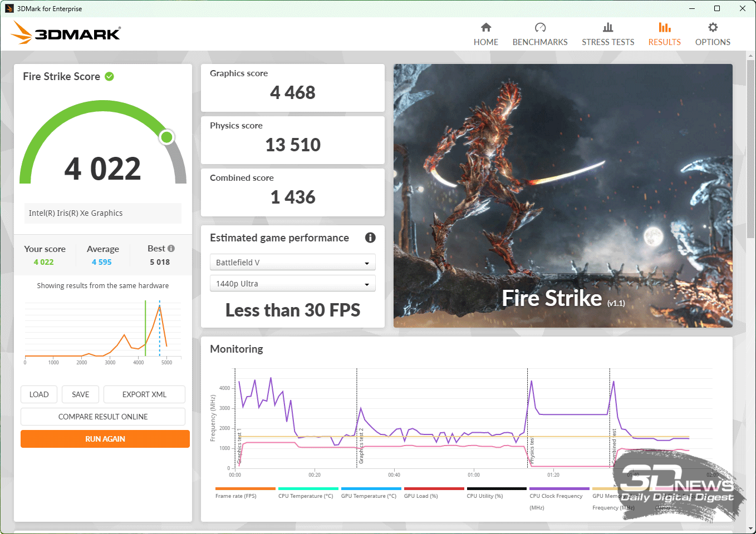Click Average value 4 595
This screenshot has height=534, width=756.
coord(102,262)
